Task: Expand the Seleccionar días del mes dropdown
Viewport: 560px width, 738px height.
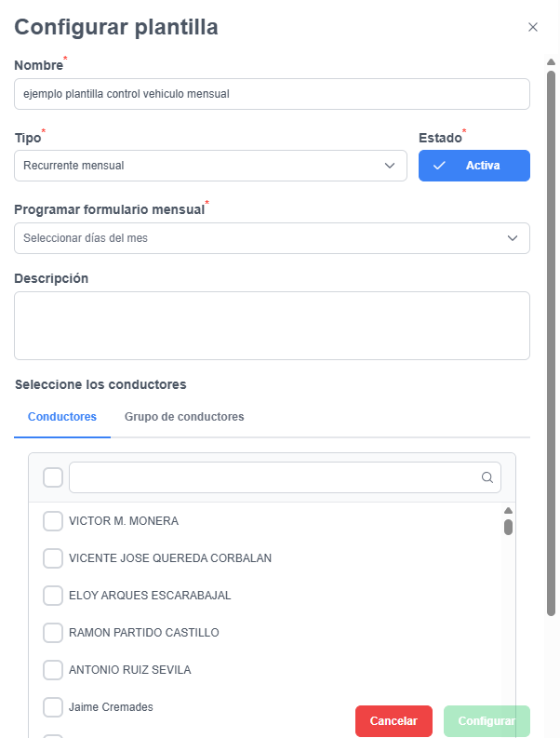Action: pyautogui.click(x=272, y=238)
